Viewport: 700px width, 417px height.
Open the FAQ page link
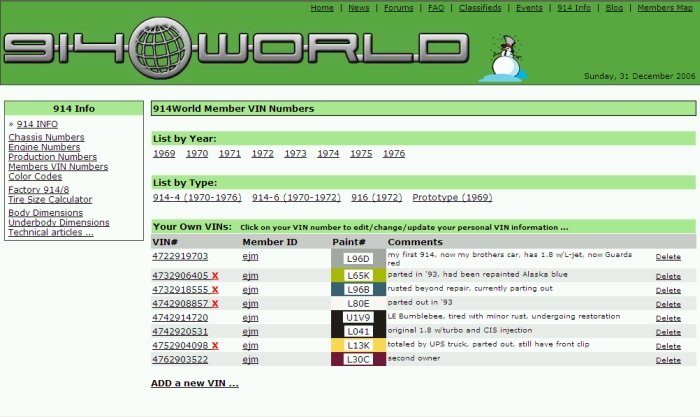tap(436, 8)
